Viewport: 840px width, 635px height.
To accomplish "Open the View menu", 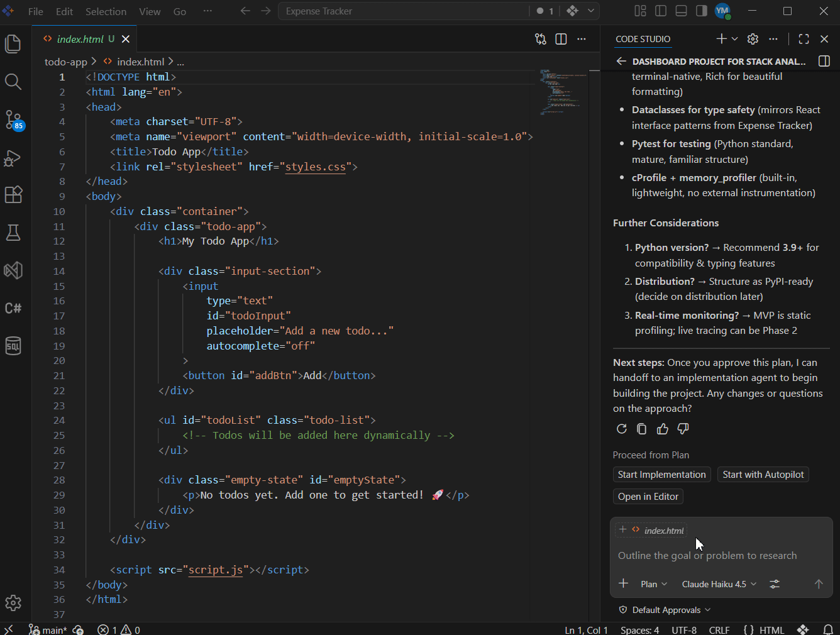I will [150, 11].
